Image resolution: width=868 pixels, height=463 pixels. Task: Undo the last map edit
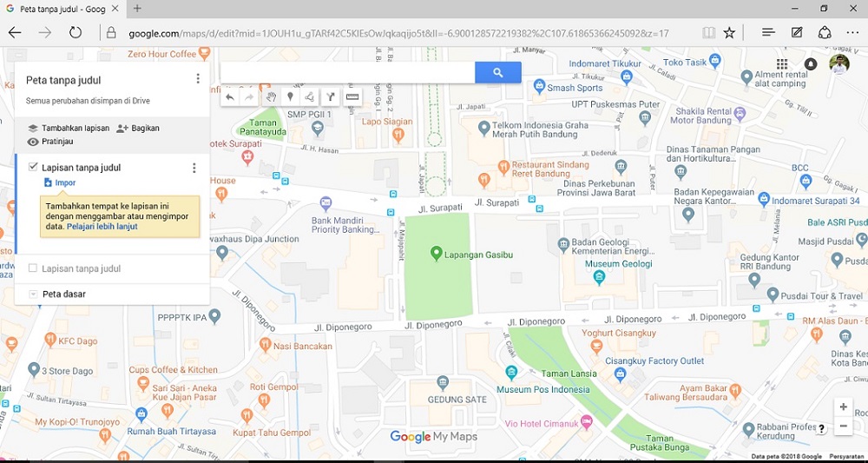coord(230,97)
